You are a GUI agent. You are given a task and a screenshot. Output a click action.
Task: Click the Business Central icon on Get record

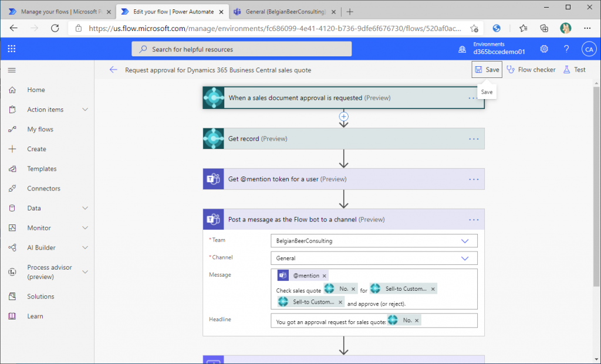click(x=214, y=138)
